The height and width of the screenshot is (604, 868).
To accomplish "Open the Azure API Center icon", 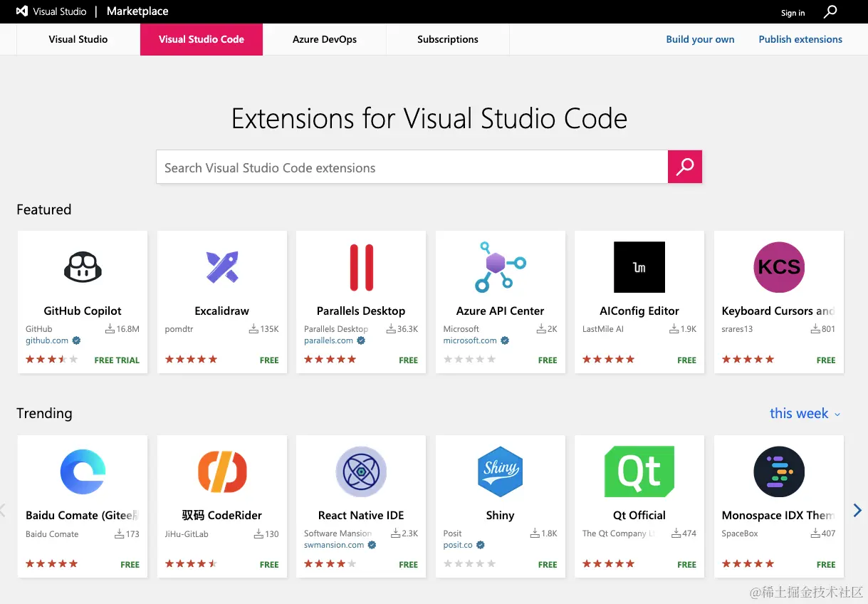I will [x=501, y=267].
